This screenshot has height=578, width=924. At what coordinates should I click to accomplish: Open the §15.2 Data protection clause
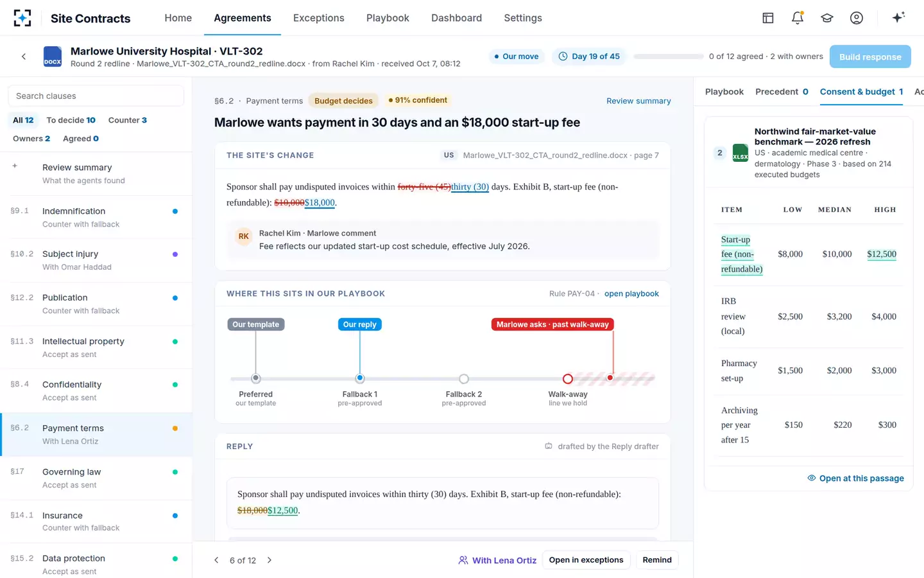point(96,561)
